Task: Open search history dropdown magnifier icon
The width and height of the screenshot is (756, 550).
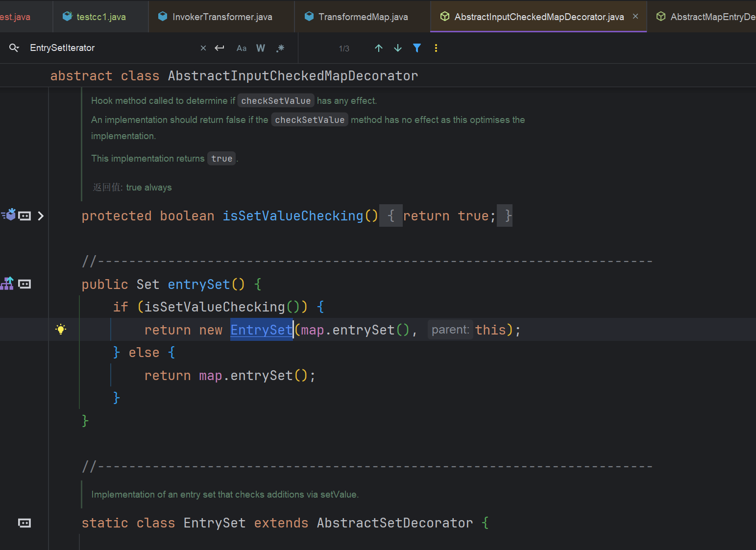Action: (14, 48)
